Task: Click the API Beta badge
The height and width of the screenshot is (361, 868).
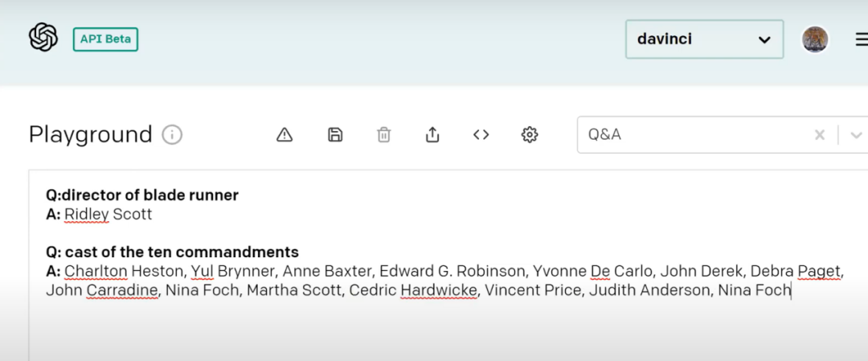Action: tap(105, 39)
